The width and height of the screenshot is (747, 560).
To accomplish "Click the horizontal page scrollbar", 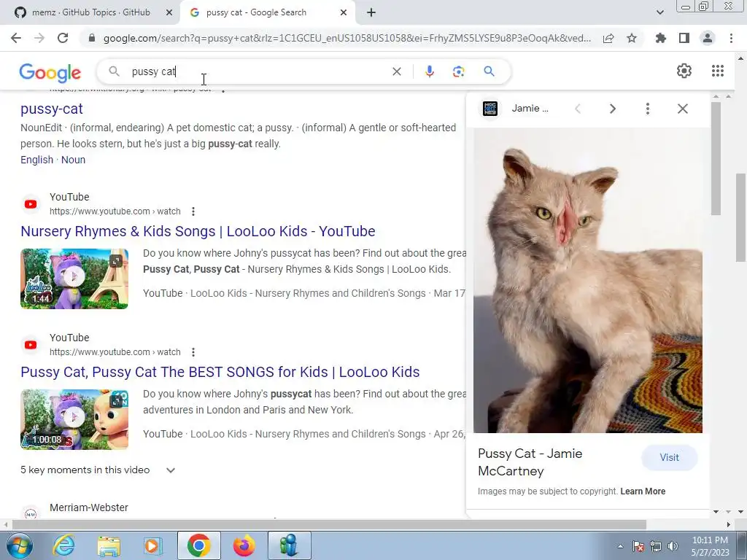I will [329, 524].
